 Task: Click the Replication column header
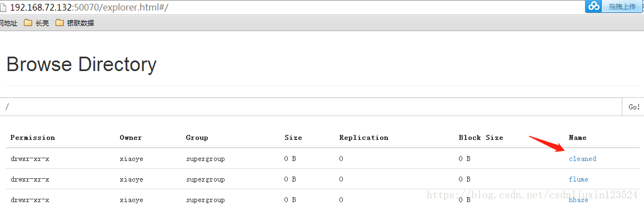pos(363,138)
